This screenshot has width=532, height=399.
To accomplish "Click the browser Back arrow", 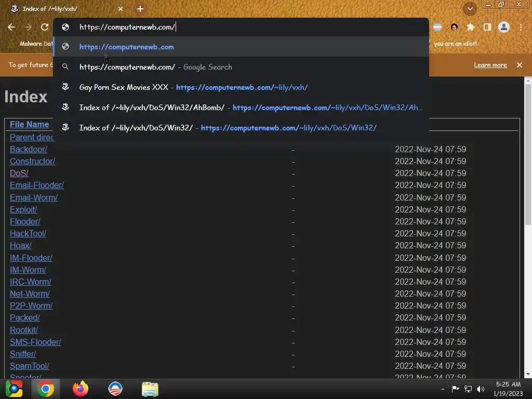I will [x=11, y=27].
